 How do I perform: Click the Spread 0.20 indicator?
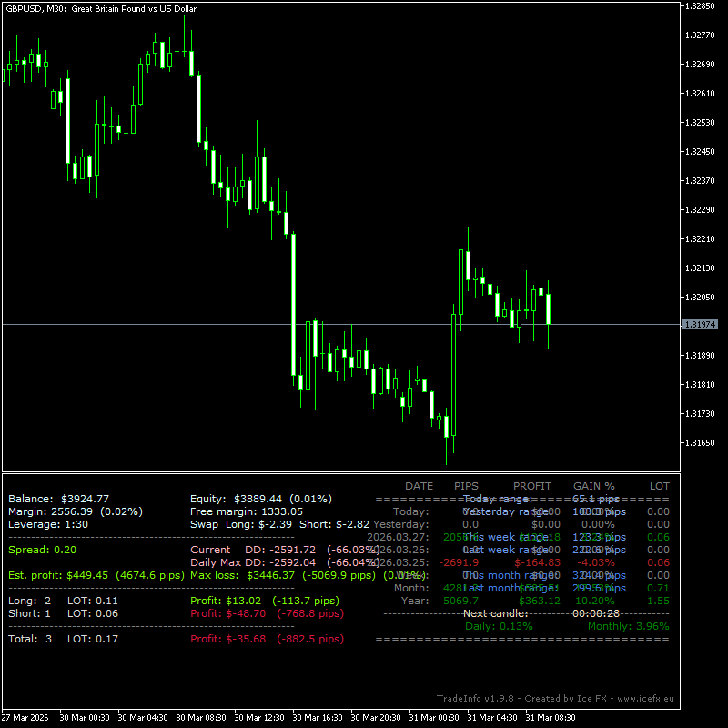tap(42, 550)
